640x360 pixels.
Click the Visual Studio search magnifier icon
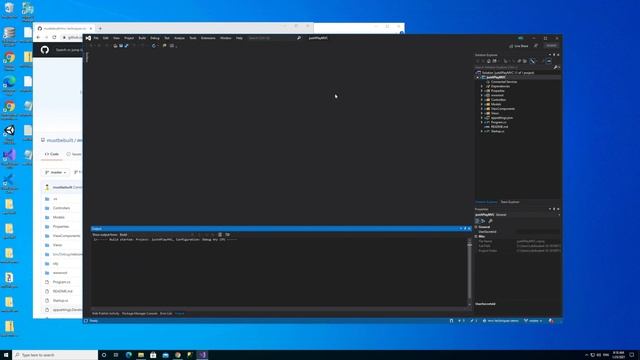click(299, 38)
